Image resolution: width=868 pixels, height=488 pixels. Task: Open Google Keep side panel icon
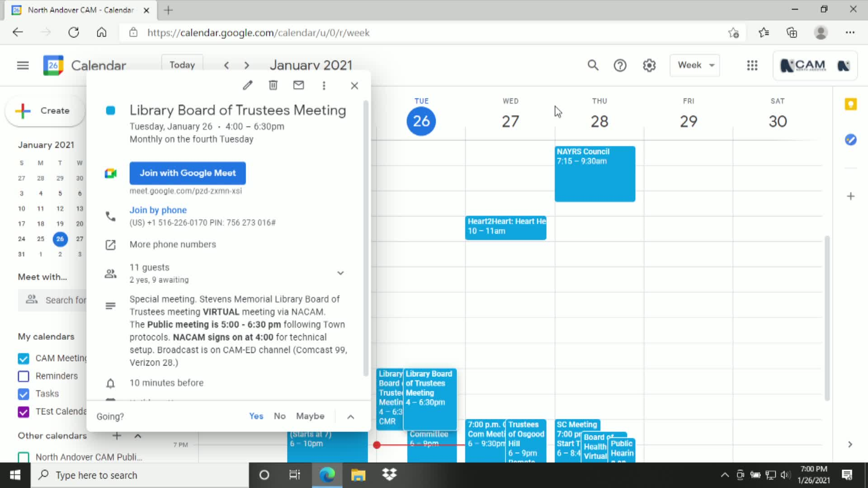[850, 104]
